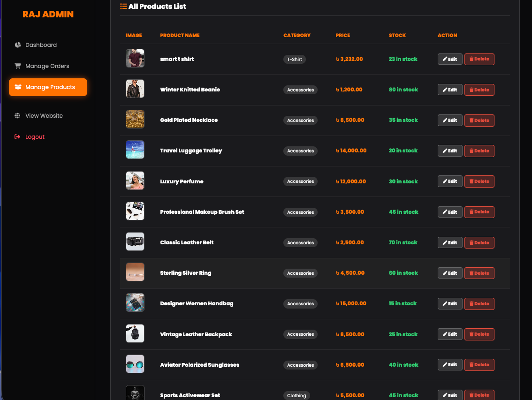Delete Travel Luggage Trolley
The height and width of the screenshot is (400, 532).
[479, 151]
